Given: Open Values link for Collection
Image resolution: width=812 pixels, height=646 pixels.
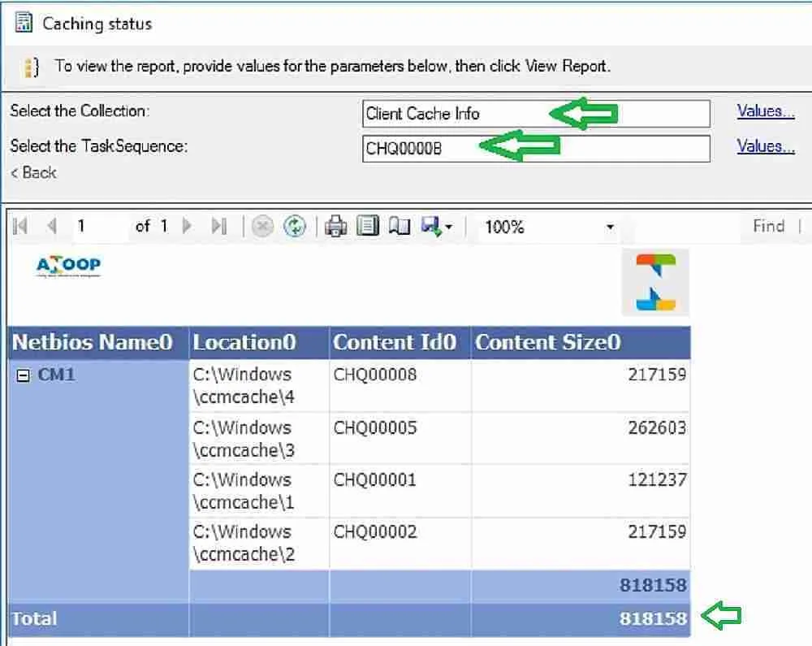Looking at the screenshot, I should 765,111.
